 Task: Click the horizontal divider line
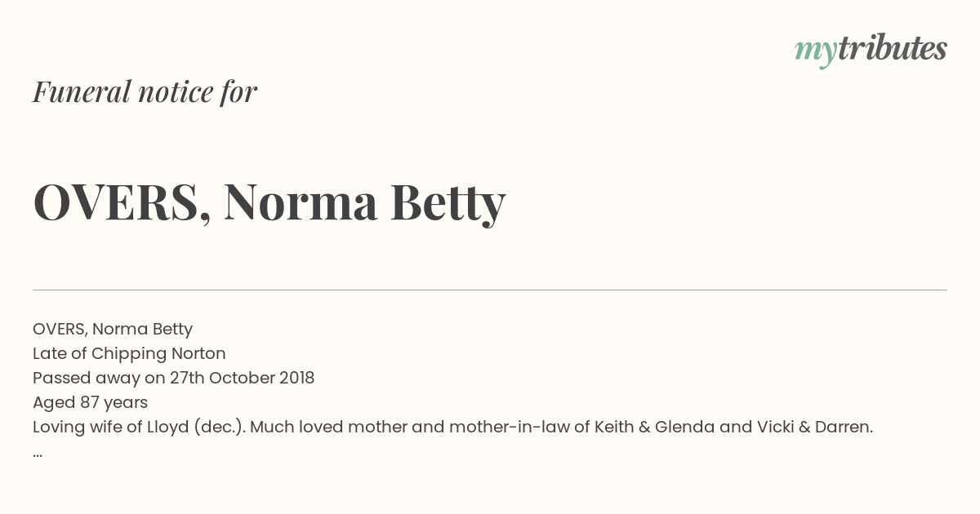(490, 290)
